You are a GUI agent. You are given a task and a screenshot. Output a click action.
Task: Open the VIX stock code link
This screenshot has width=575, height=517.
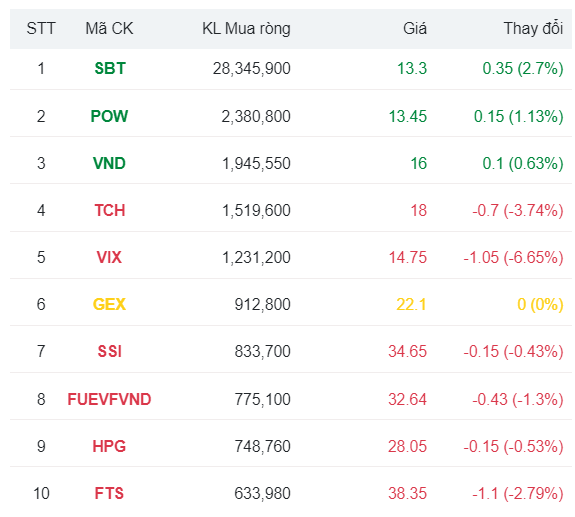(x=109, y=257)
